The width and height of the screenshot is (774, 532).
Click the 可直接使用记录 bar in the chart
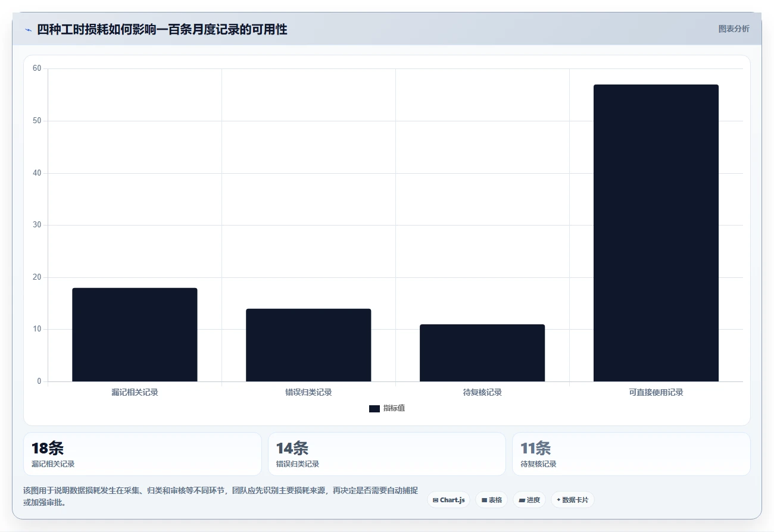(x=656, y=233)
